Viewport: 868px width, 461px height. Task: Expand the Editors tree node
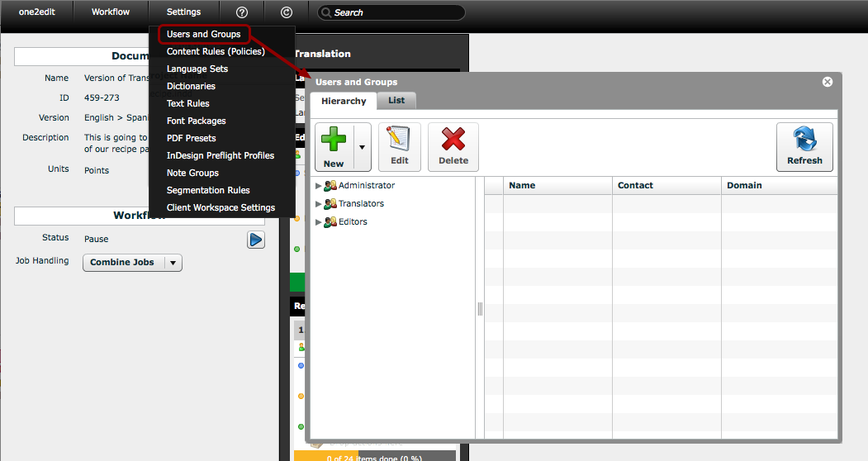(x=318, y=222)
